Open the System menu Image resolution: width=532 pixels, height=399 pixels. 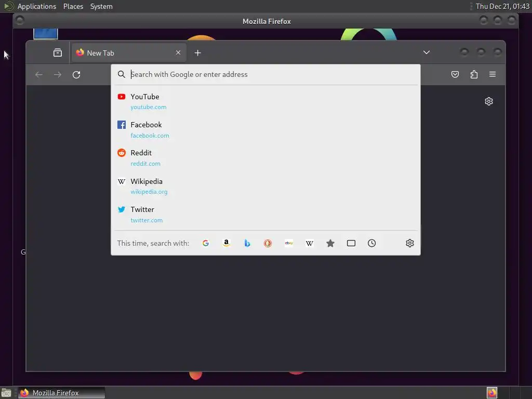(x=101, y=6)
